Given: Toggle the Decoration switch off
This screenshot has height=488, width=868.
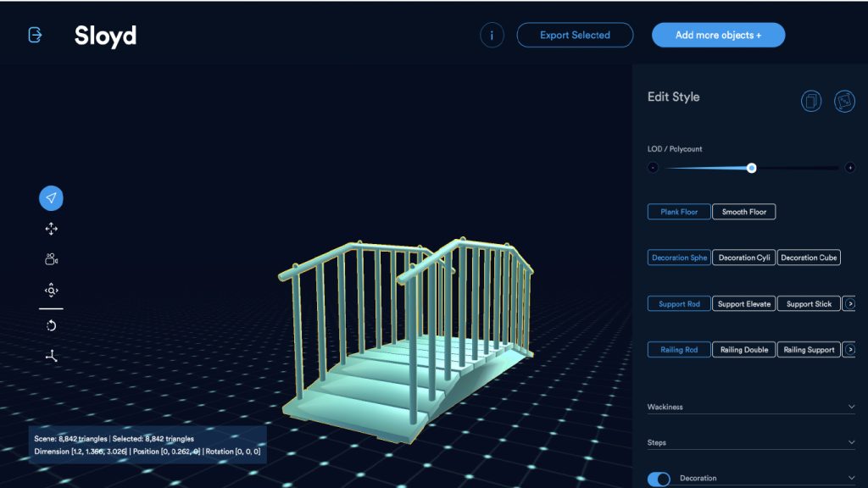Looking at the screenshot, I should pyautogui.click(x=659, y=479).
